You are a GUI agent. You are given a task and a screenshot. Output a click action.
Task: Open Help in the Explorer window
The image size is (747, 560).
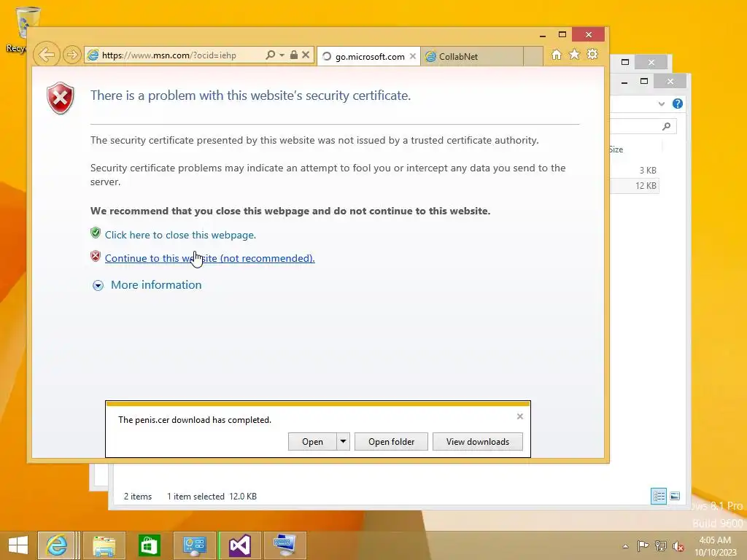678,104
